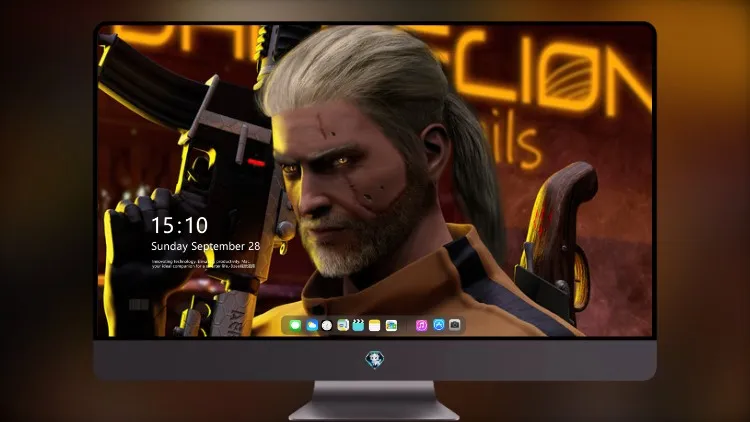This screenshot has height=422, width=750.
Task: Open the yellow Notes app in dock
Action: [375, 325]
